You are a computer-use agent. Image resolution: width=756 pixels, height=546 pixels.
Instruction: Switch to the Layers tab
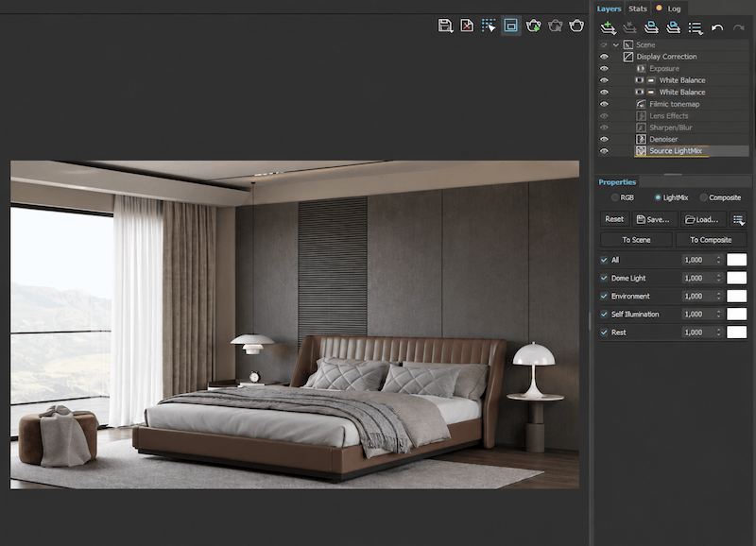point(609,9)
